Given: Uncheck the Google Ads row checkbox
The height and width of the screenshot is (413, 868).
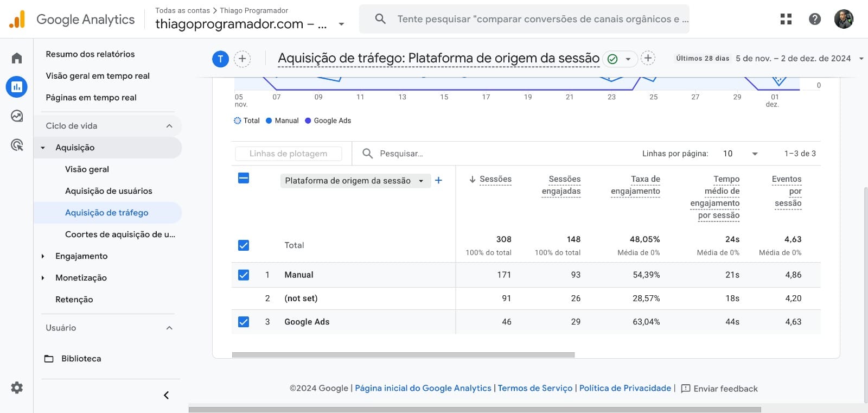Looking at the screenshot, I should (244, 322).
